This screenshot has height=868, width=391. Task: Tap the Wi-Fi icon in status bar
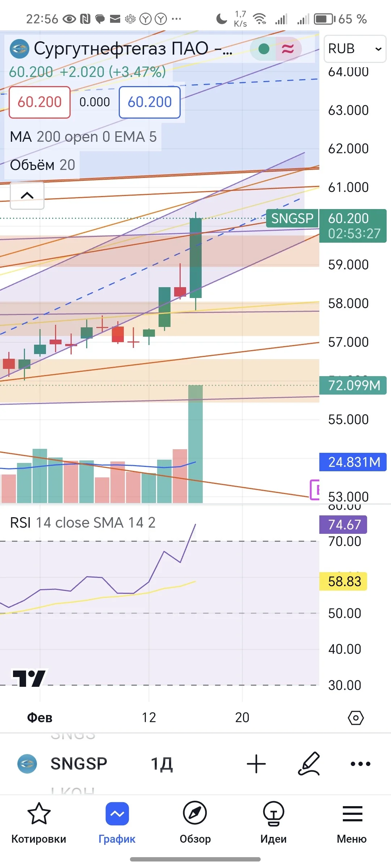(260, 19)
